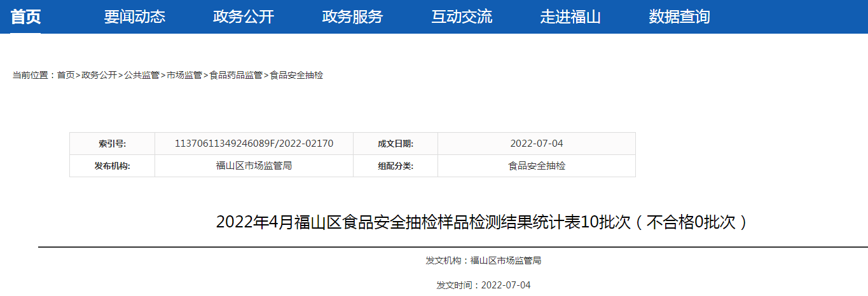Click the 食品安全抽检 breadcrumb link

pyautogui.click(x=296, y=75)
